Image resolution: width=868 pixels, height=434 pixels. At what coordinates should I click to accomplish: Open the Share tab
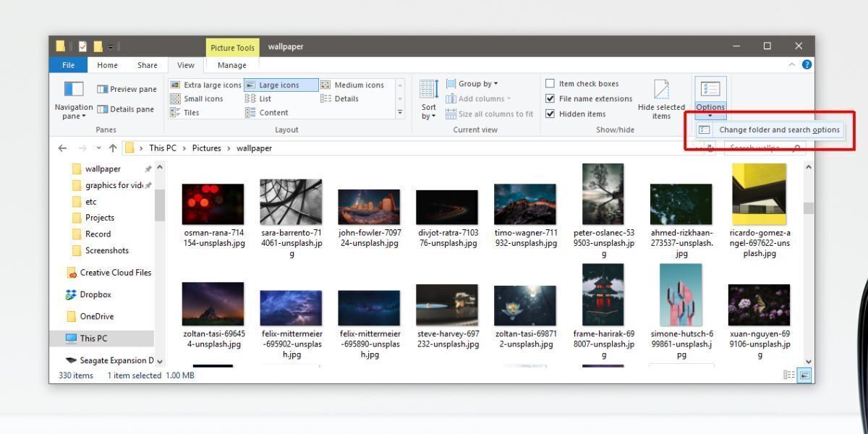[x=147, y=64]
